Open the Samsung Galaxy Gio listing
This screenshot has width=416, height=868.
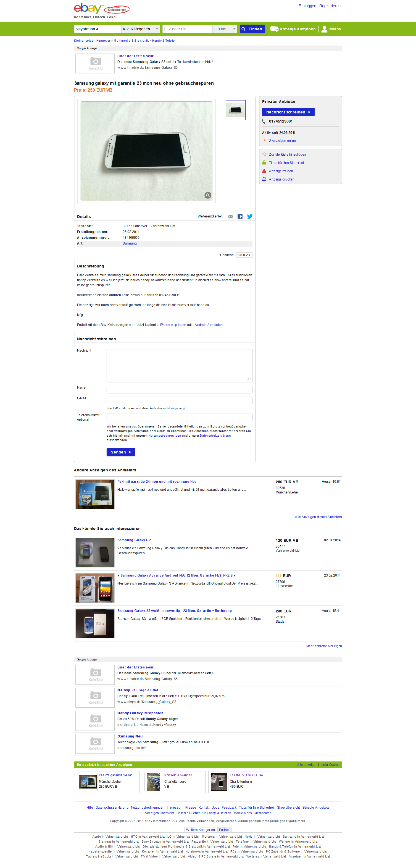point(134,540)
